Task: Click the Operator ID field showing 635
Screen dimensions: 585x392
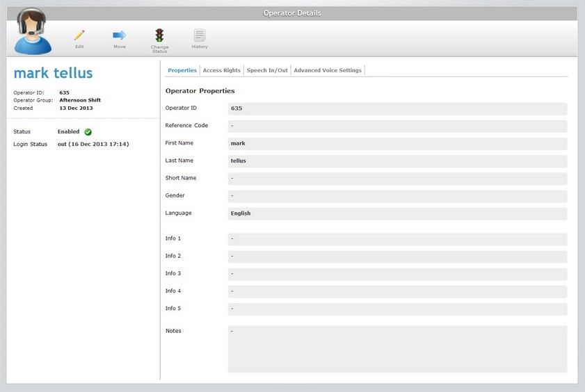Action: pyautogui.click(x=397, y=108)
